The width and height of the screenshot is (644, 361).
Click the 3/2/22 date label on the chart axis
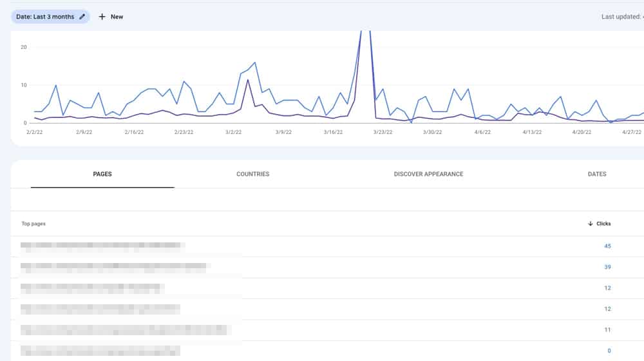233,132
